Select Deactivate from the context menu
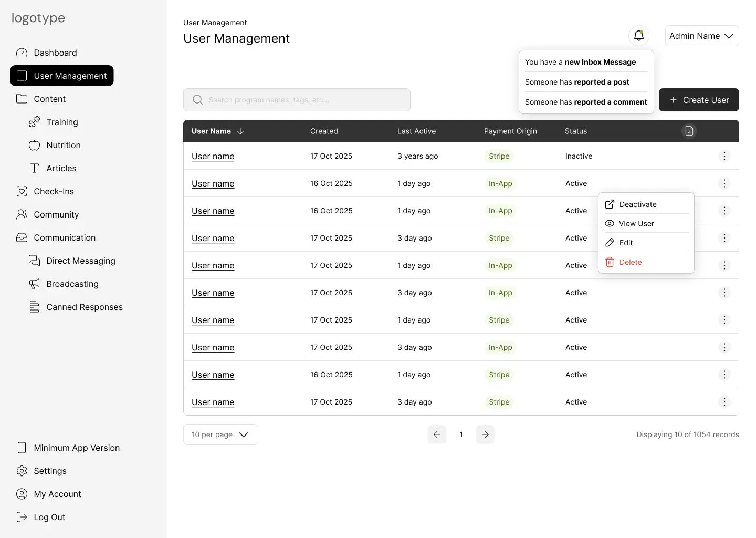The width and height of the screenshot is (756, 538). [x=646, y=204]
